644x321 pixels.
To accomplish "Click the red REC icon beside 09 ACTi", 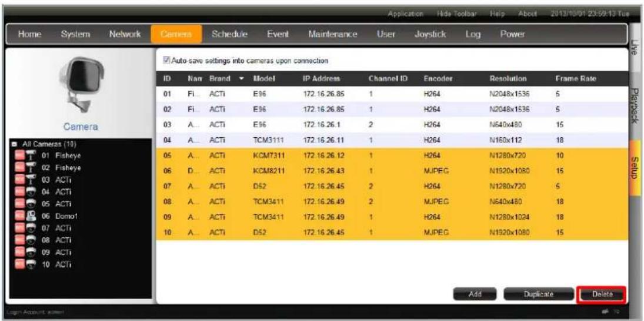I will tap(19, 251).
